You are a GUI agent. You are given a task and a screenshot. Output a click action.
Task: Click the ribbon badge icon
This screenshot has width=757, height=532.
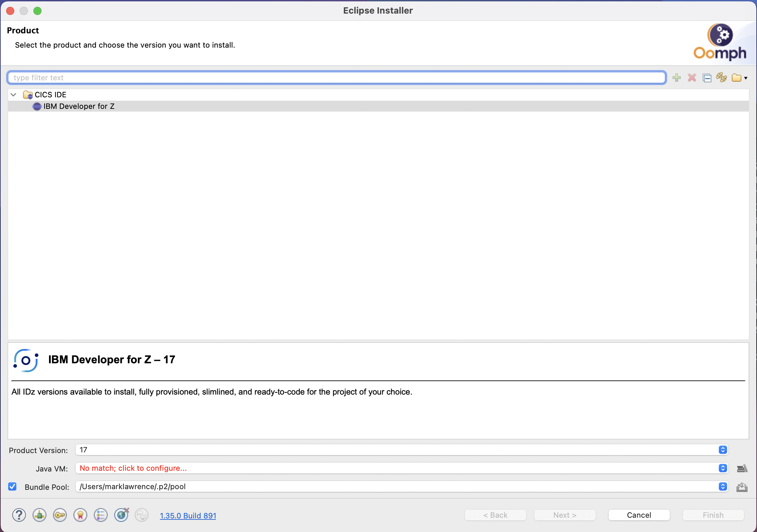tap(80, 515)
